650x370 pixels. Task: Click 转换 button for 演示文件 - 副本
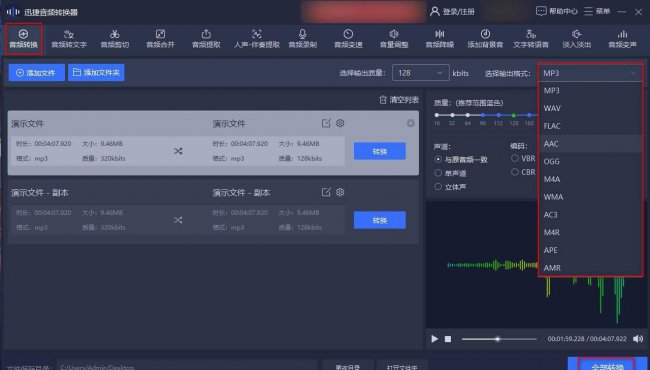tap(380, 220)
